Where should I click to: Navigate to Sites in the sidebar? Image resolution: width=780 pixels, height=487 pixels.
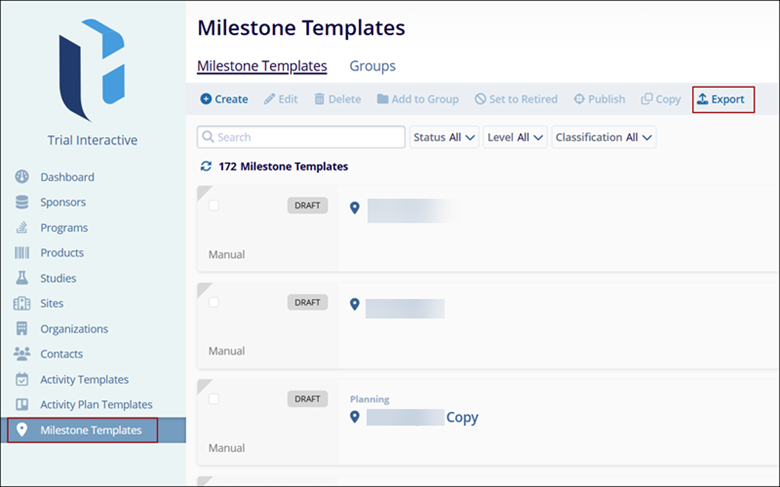coord(52,303)
